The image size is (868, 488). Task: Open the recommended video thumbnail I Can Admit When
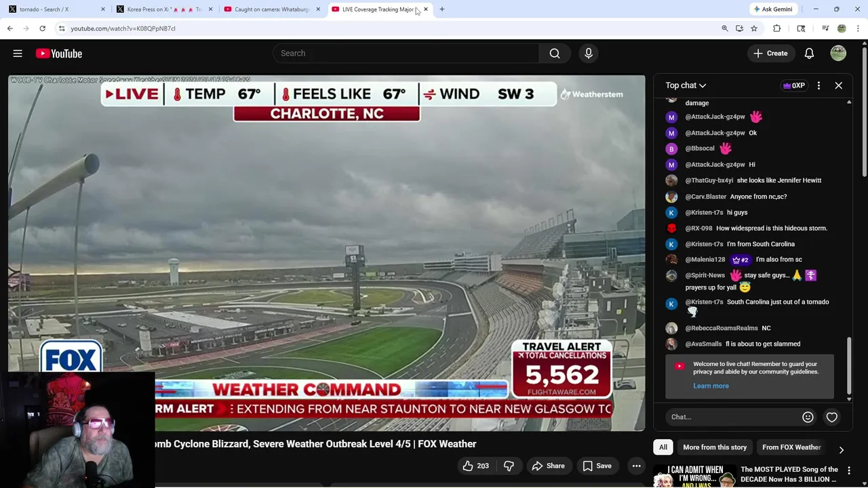(x=694, y=475)
